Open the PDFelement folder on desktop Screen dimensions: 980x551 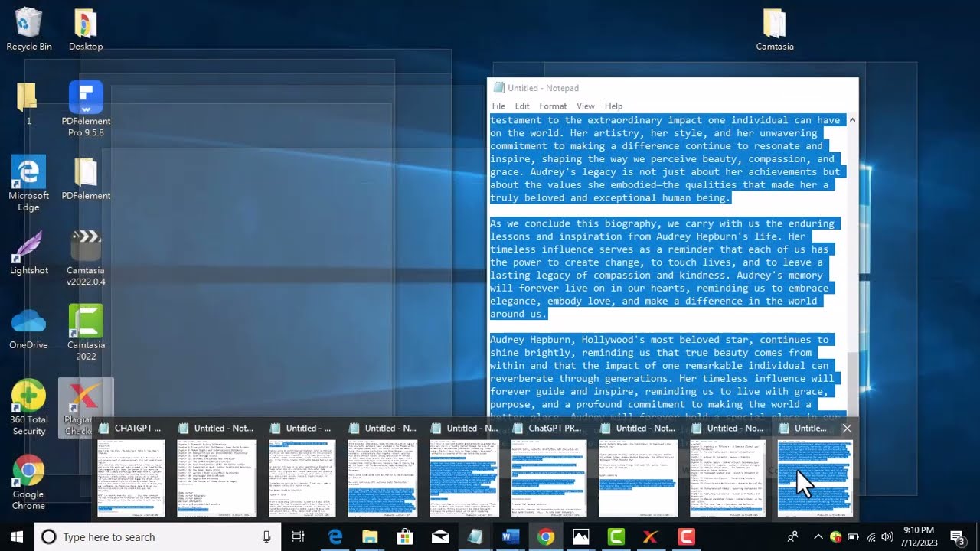coord(86,178)
